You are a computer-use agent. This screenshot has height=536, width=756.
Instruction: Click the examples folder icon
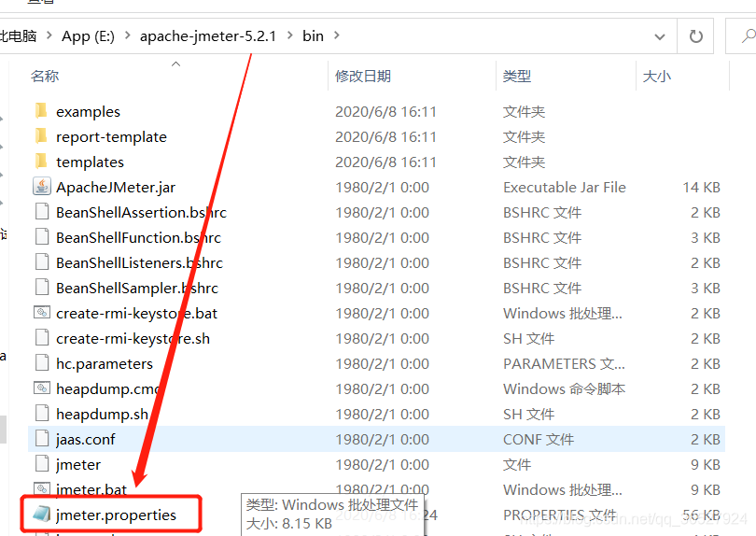41,111
